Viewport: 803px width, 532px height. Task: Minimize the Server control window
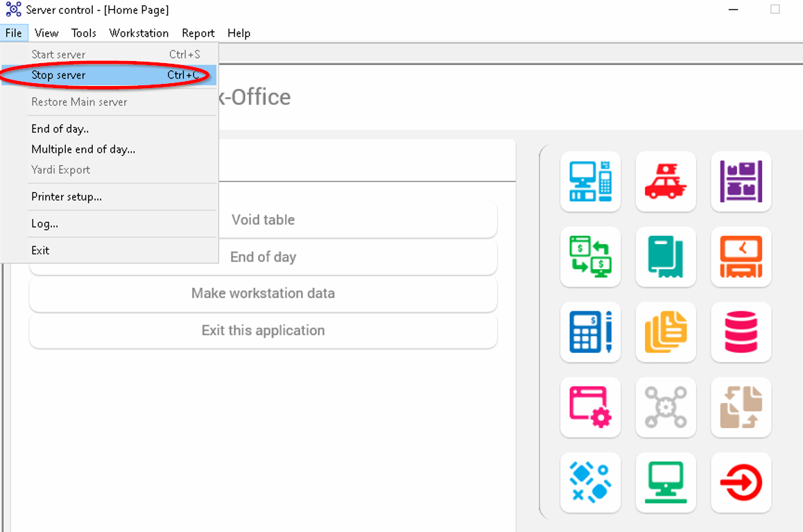point(734,9)
